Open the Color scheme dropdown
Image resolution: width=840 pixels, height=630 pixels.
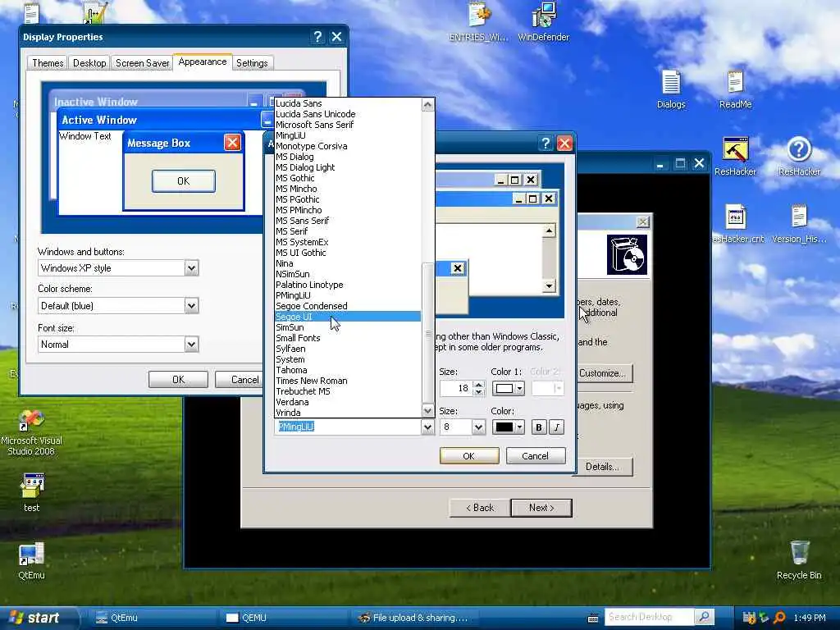(x=191, y=306)
